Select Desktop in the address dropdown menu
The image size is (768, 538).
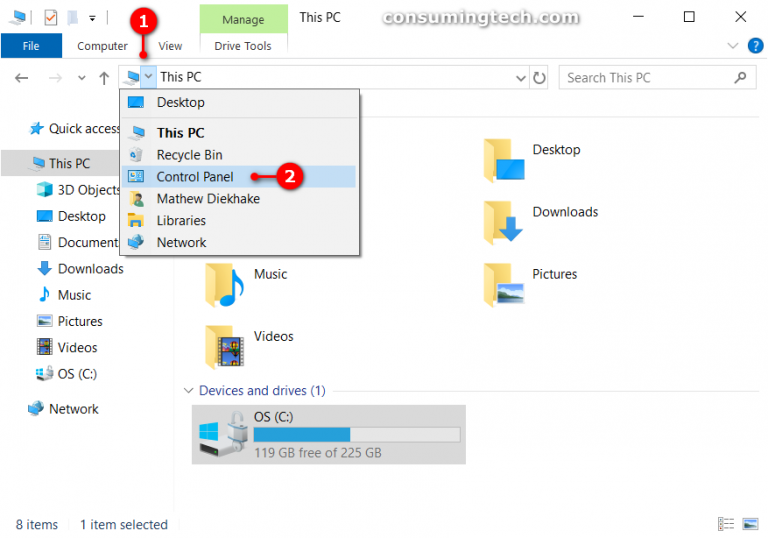click(240, 102)
